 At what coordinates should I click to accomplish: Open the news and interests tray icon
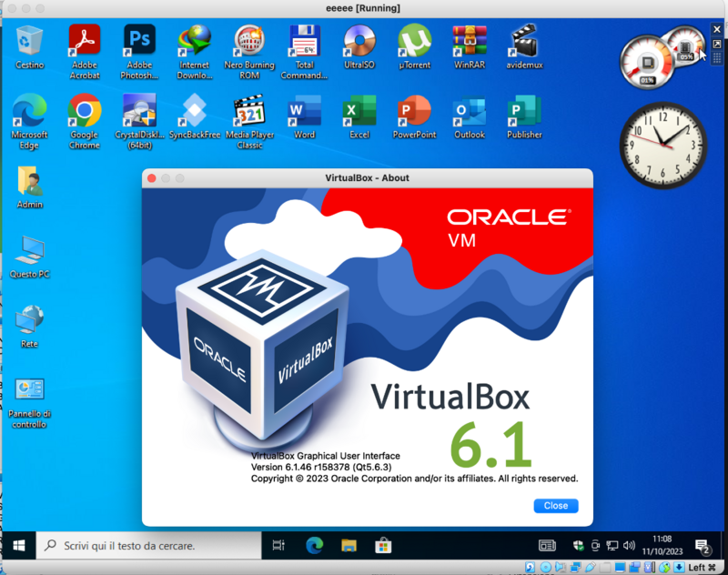(x=547, y=545)
